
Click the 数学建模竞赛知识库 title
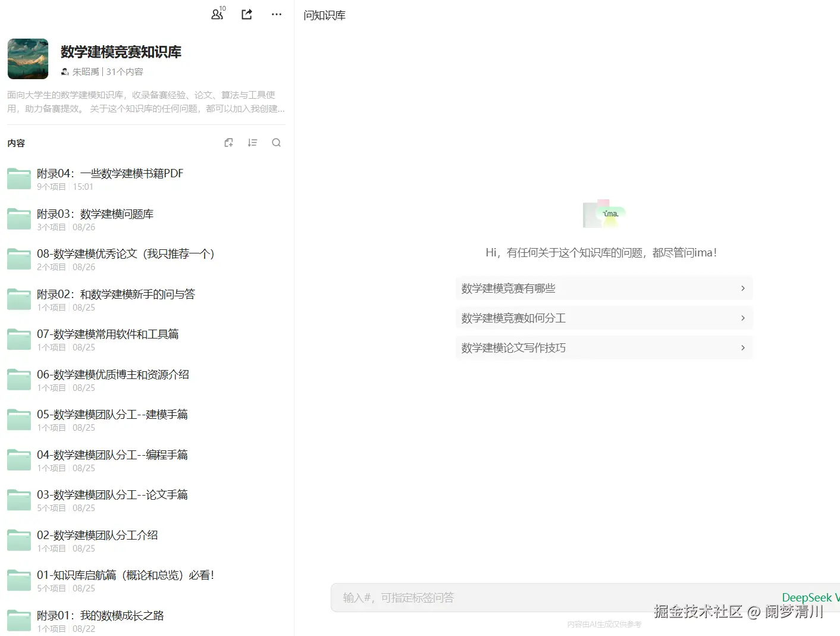pyautogui.click(x=121, y=52)
